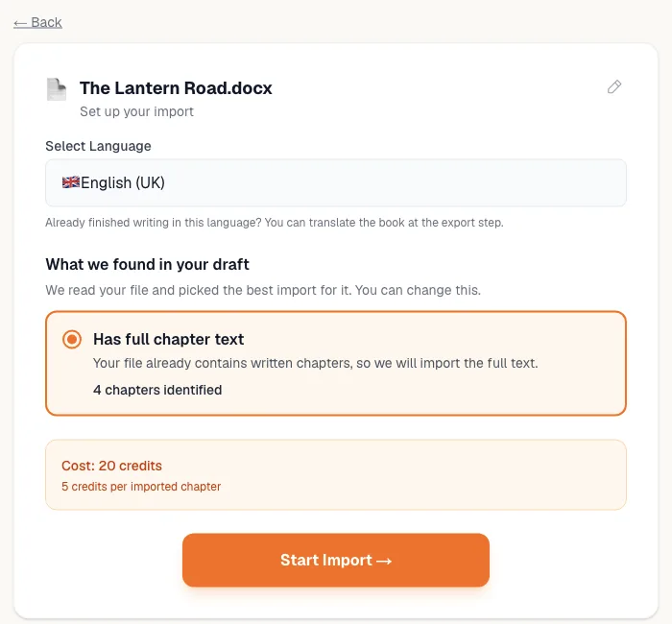
Task: Click the arrow inside Start Import button
Action: (x=384, y=561)
